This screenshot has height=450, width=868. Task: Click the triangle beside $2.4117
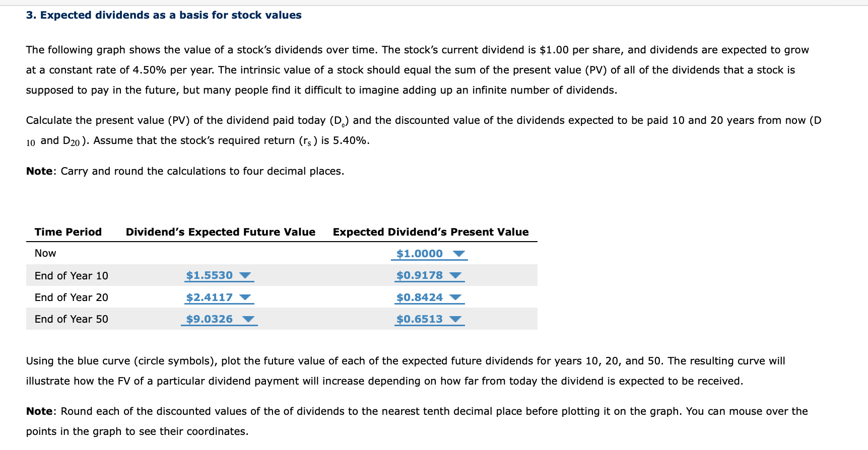(x=245, y=297)
